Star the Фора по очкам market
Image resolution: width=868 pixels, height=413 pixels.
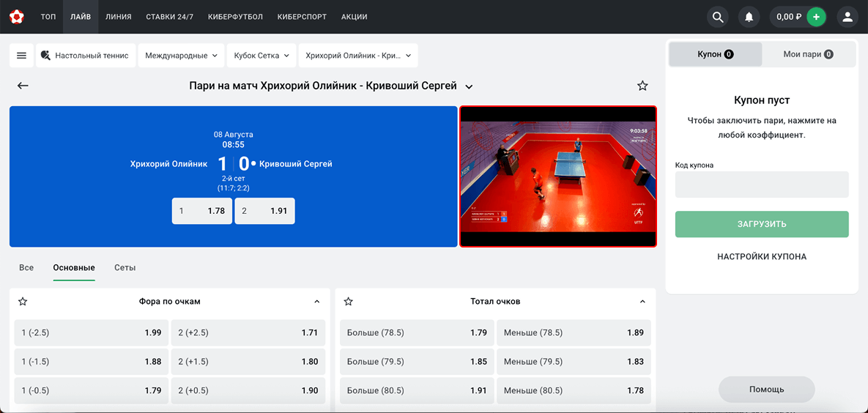tap(23, 301)
